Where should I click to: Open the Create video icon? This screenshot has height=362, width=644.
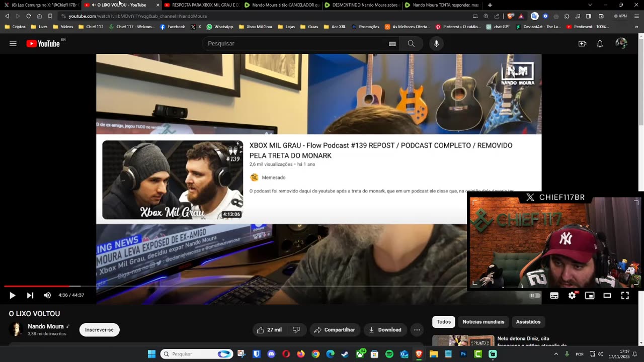pos(582,44)
